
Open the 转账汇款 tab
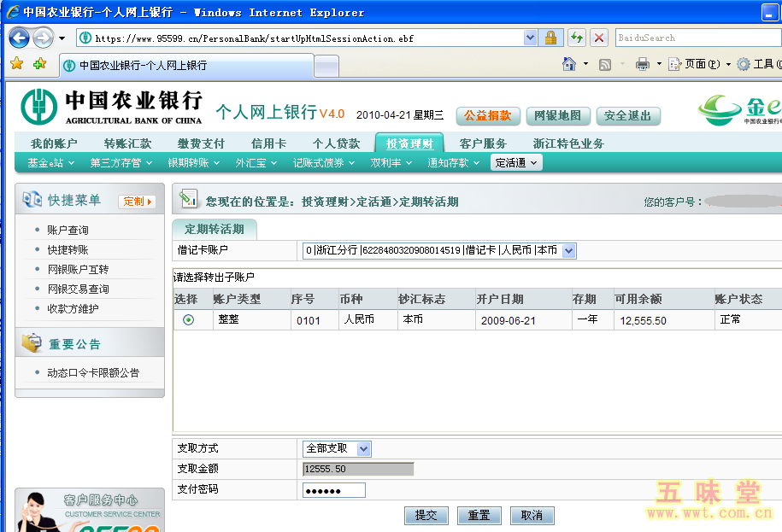pyautogui.click(x=127, y=143)
